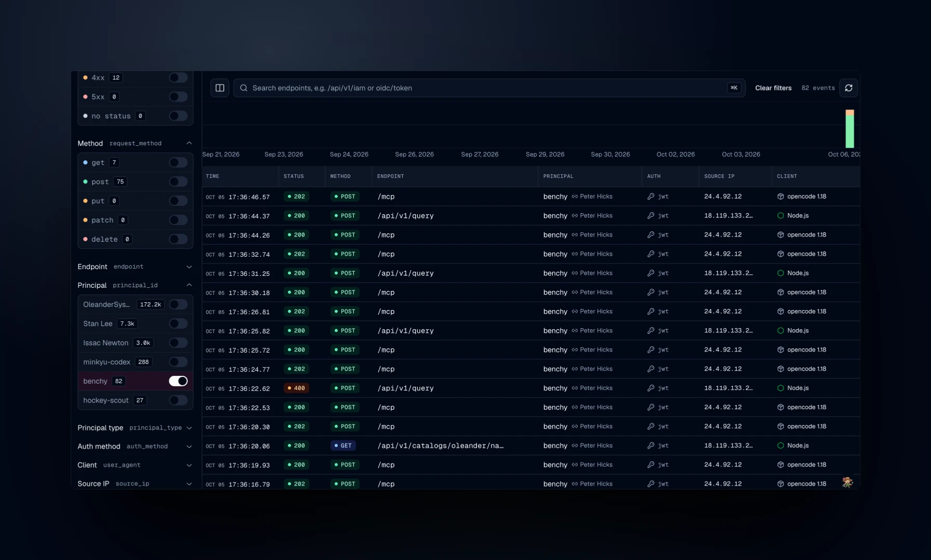Image resolution: width=931 pixels, height=560 pixels.
Task: Click the 400 status badge row
Action: coord(296,388)
